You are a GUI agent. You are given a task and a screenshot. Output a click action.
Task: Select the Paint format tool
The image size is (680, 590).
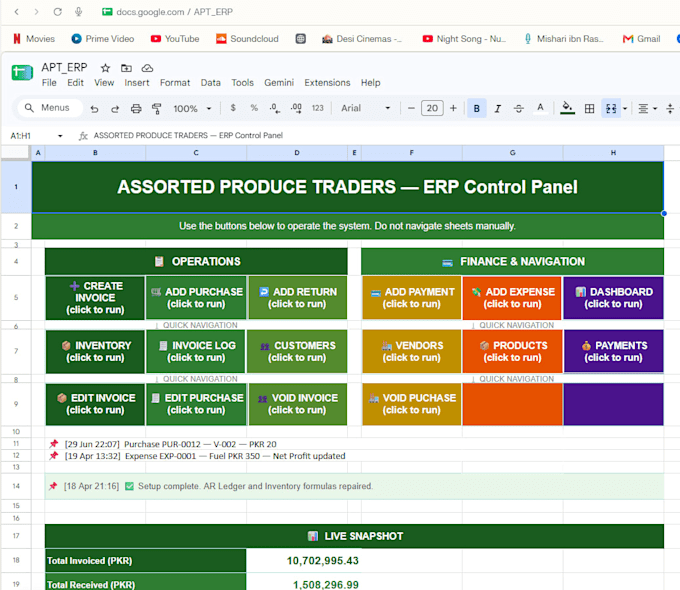[157, 108]
